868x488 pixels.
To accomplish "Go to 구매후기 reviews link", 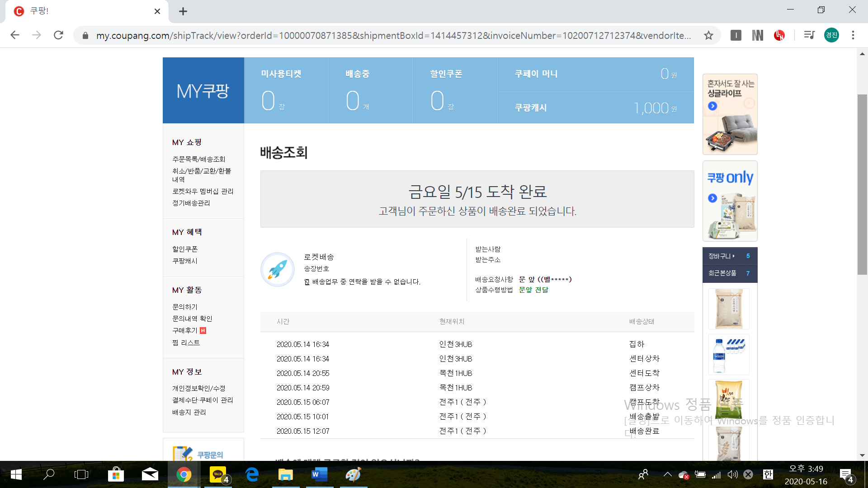I will tap(185, 331).
